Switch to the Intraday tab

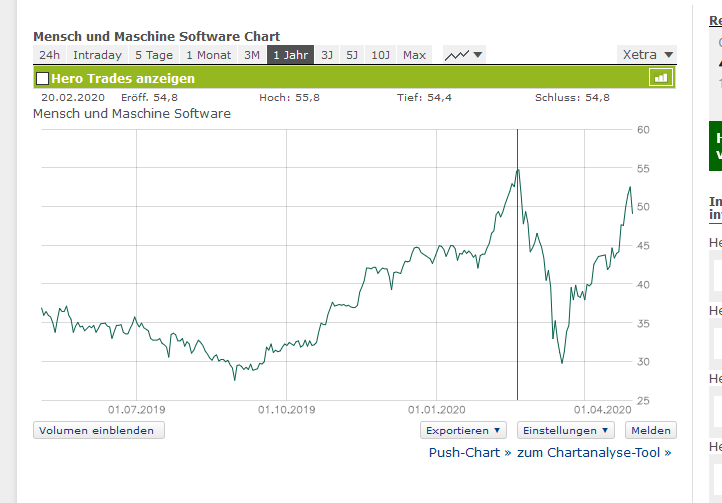point(97,55)
